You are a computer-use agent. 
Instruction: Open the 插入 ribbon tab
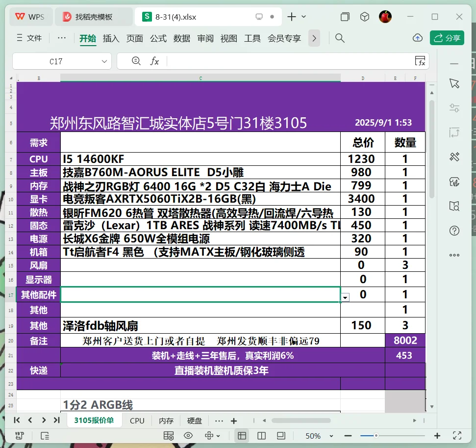pos(111,38)
